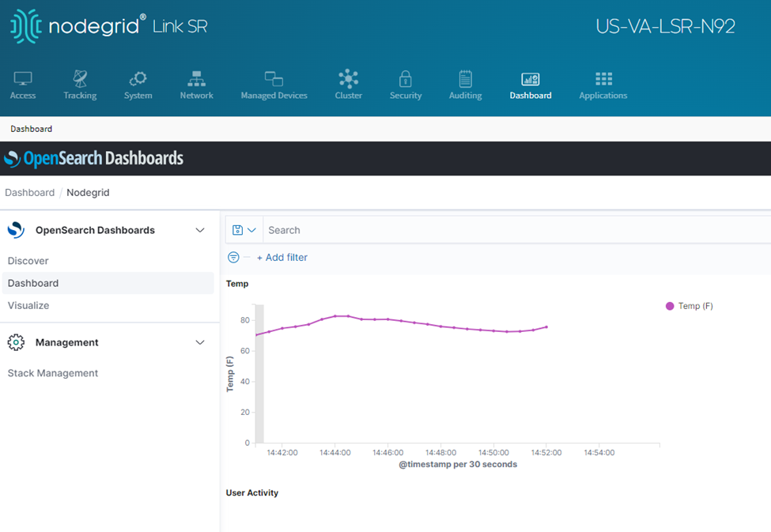Open the Security padlock icon
Viewport: 771px width, 532px height.
tap(405, 78)
